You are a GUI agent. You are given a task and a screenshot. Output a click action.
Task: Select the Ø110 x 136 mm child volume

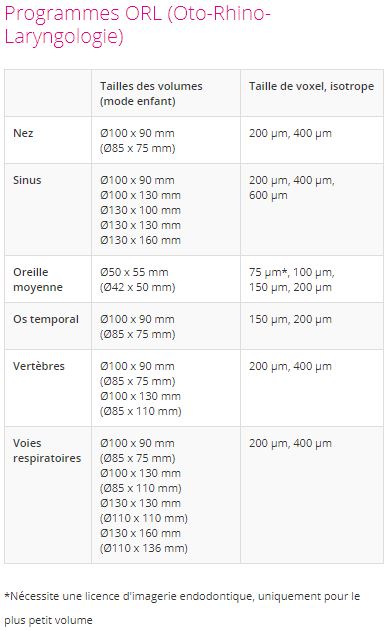pos(144,548)
